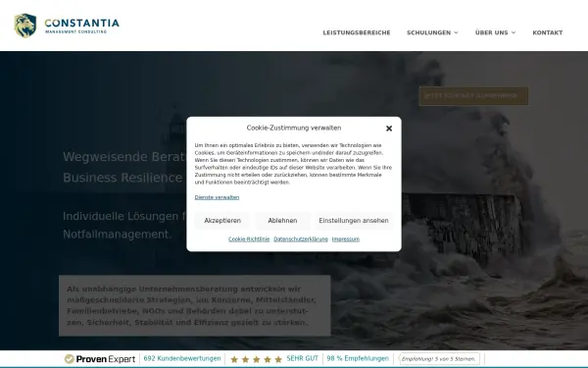Viewport: 588px width, 368px height.
Task: Click the gold star rating row
Action: pos(256,359)
